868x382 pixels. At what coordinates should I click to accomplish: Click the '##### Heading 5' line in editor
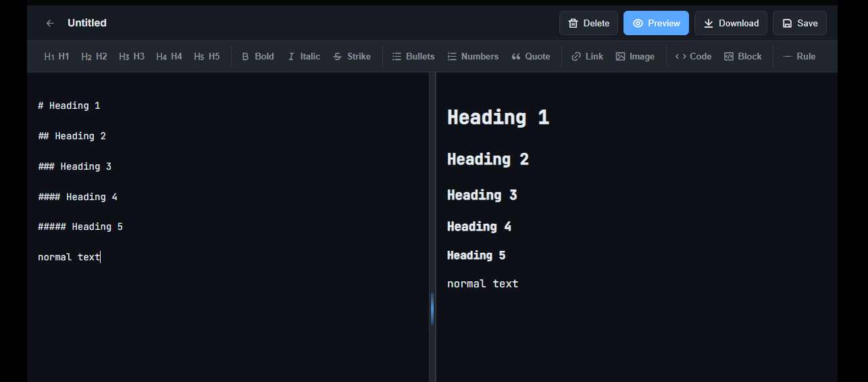point(80,226)
